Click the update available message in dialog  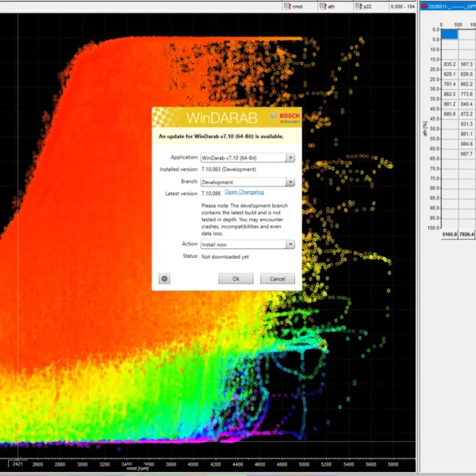(221, 136)
